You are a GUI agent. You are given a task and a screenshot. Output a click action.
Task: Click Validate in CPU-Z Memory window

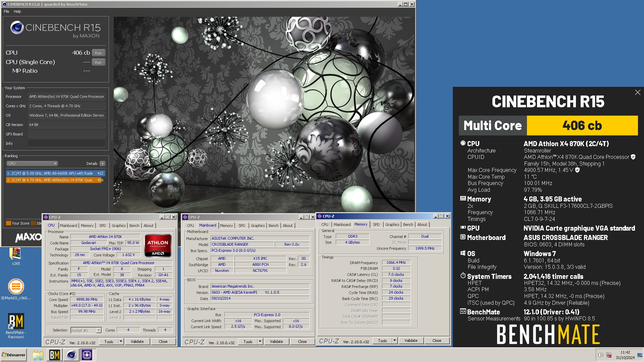pos(411,341)
